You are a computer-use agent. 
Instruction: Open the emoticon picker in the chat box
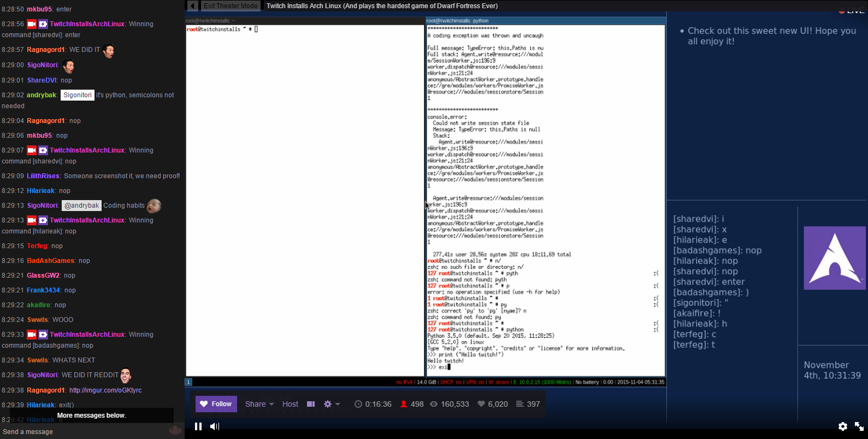click(175, 431)
